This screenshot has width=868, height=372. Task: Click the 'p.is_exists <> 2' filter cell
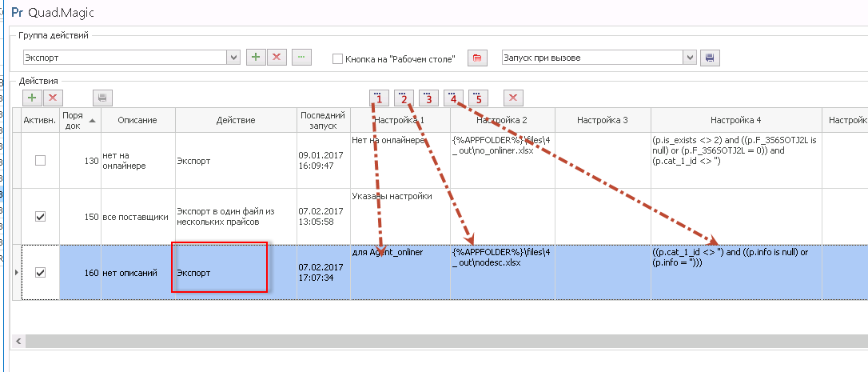736,160
